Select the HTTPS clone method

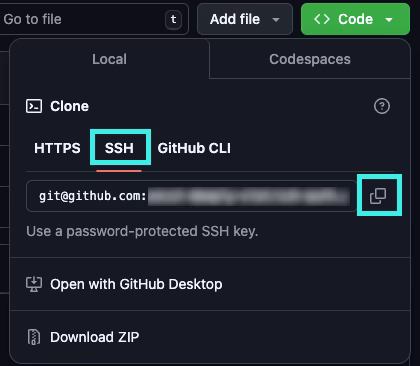click(x=57, y=148)
